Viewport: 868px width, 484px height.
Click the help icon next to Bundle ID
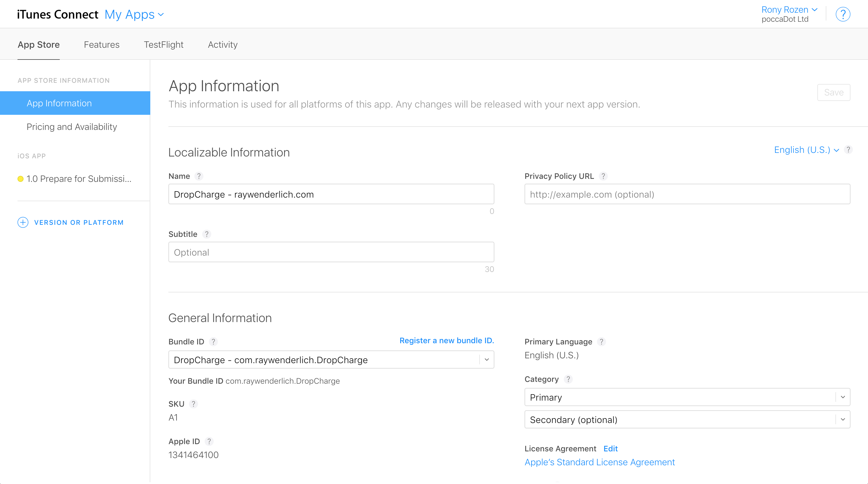pos(213,342)
